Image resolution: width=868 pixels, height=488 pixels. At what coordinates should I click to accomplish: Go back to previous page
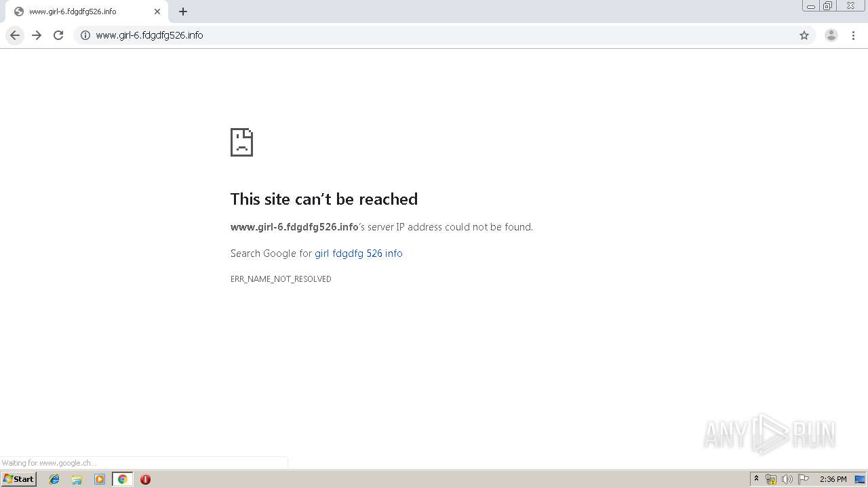coord(15,35)
